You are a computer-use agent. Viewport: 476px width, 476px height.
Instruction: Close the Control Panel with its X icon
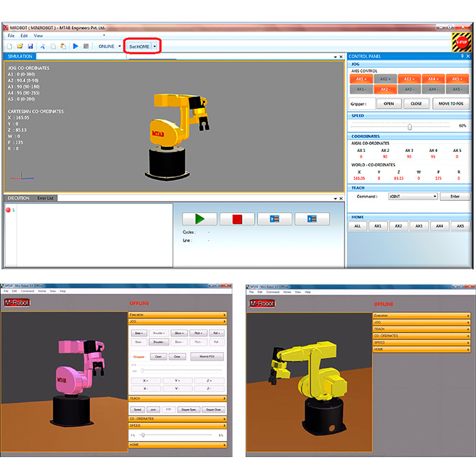pos(468,56)
